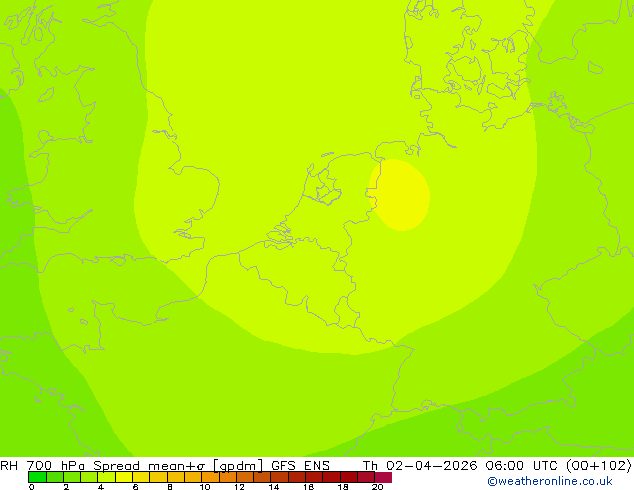Click the dark red swatch left of 18

(x=331, y=477)
